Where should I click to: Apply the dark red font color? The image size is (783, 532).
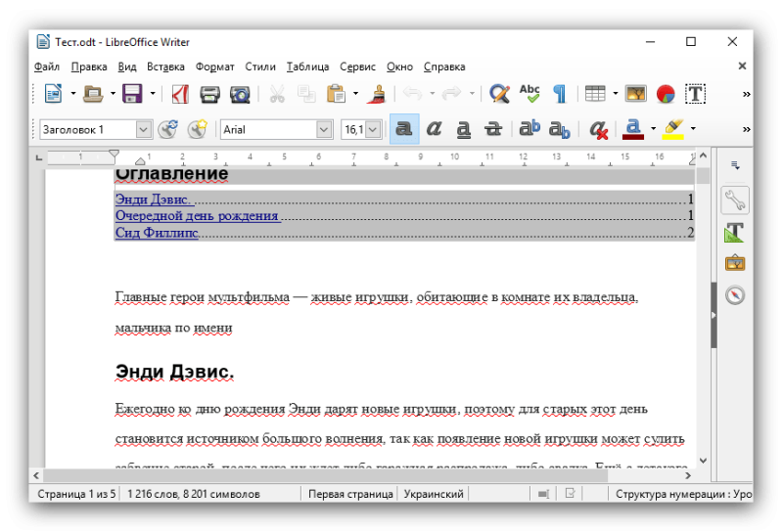[633, 129]
